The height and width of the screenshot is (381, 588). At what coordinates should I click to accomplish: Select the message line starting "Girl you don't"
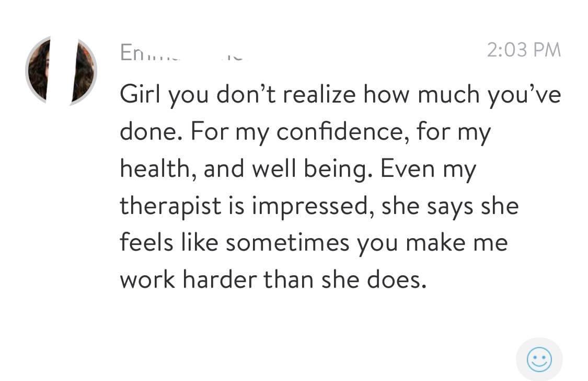tap(340, 95)
